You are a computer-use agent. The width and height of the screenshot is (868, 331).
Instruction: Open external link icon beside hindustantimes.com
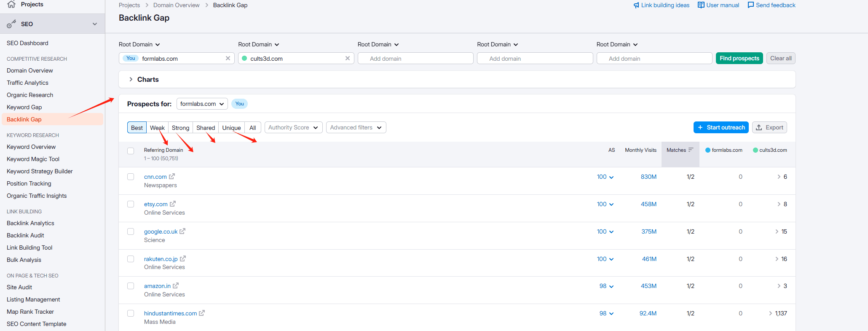tap(202, 313)
